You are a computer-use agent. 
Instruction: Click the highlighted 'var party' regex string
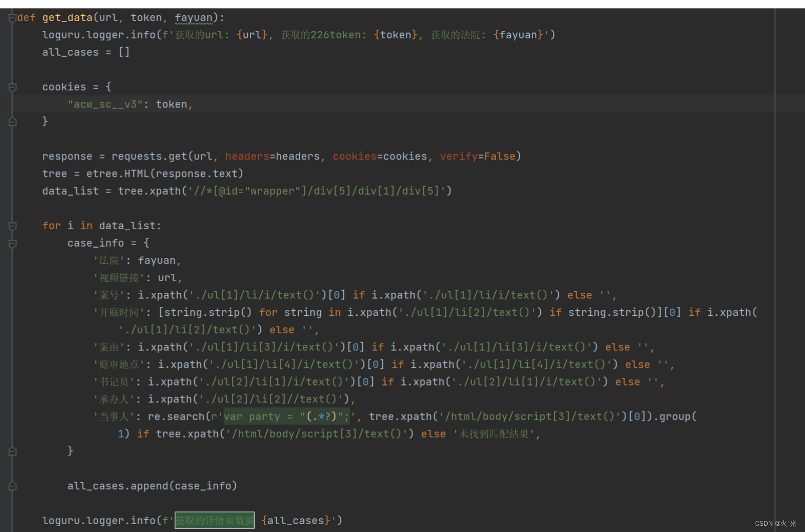click(287, 417)
